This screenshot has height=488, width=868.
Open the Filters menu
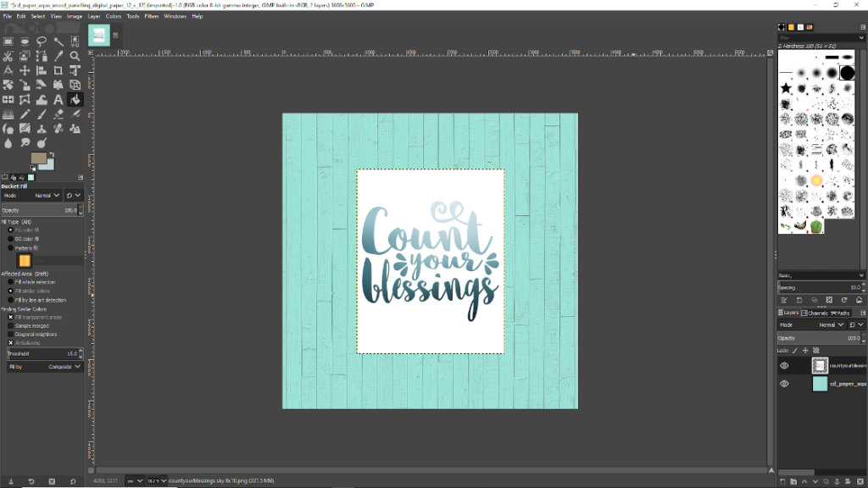click(x=152, y=16)
